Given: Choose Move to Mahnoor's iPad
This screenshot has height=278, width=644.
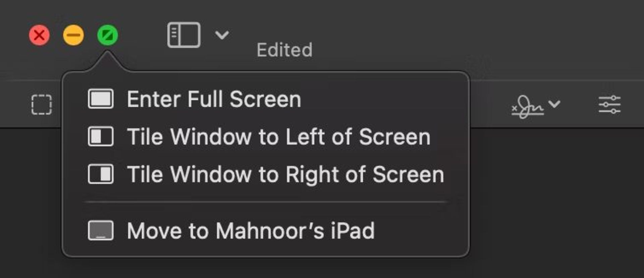Looking at the screenshot, I should click(x=251, y=231).
